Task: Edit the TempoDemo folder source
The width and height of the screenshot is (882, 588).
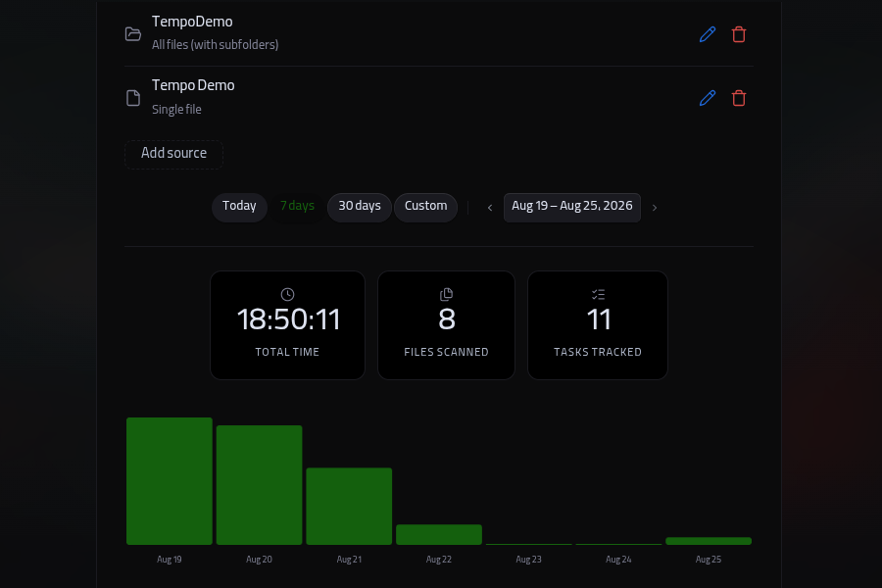Action: tap(707, 34)
